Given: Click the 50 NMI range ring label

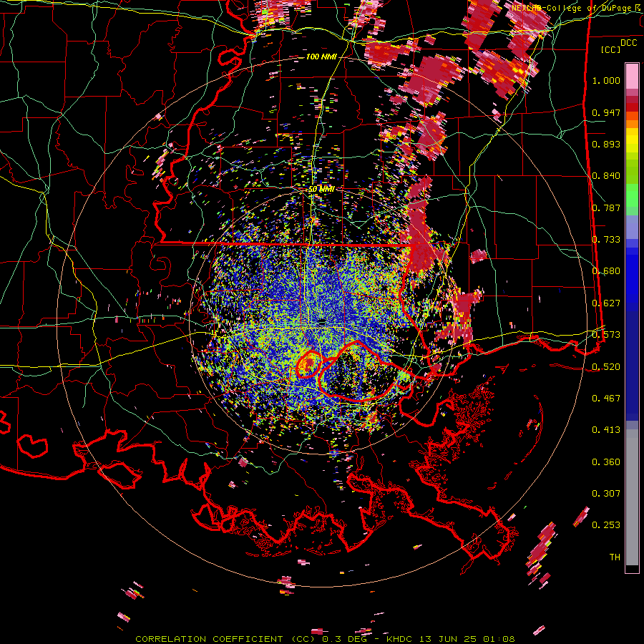Looking at the screenshot, I should [x=321, y=190].
